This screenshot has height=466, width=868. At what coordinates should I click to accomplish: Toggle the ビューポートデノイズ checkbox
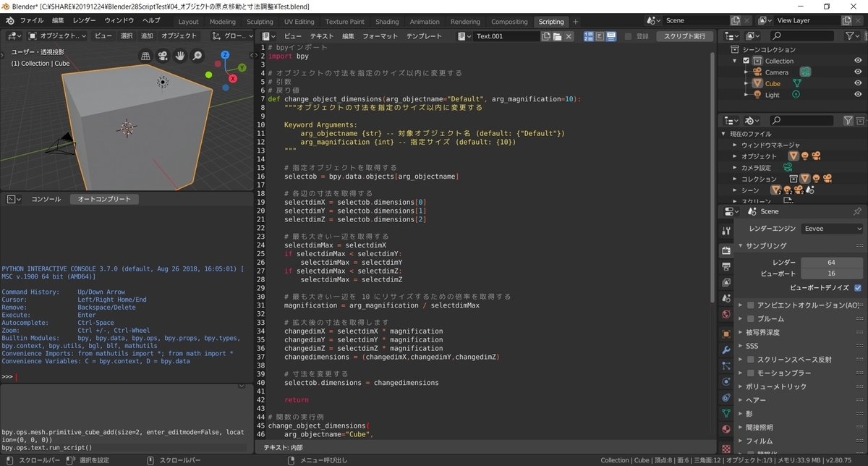pyautogui.click(x=858, y=287)
